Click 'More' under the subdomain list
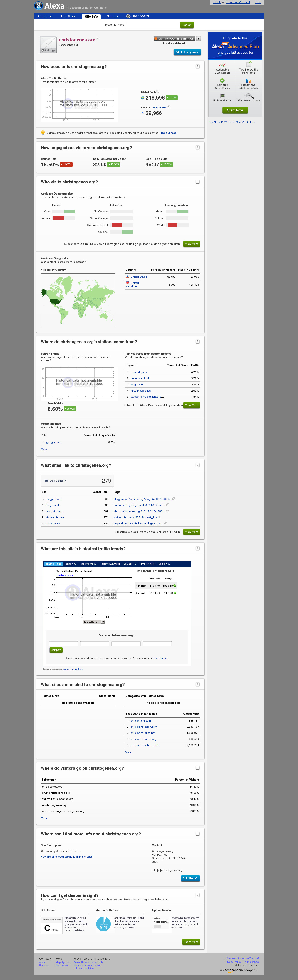This screenshot has width=298, height=980. tap(44, 818)
